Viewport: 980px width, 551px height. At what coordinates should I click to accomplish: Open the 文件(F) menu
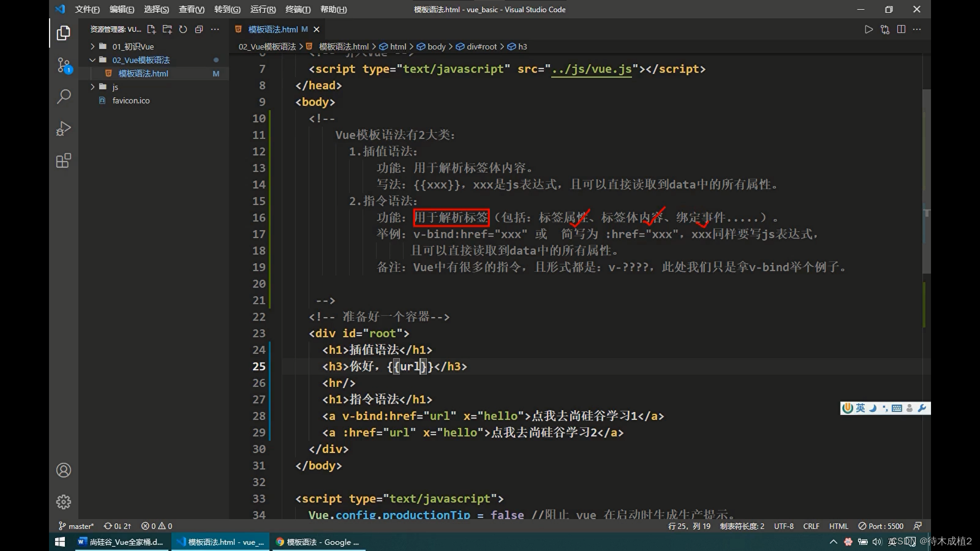click(87, 9)
